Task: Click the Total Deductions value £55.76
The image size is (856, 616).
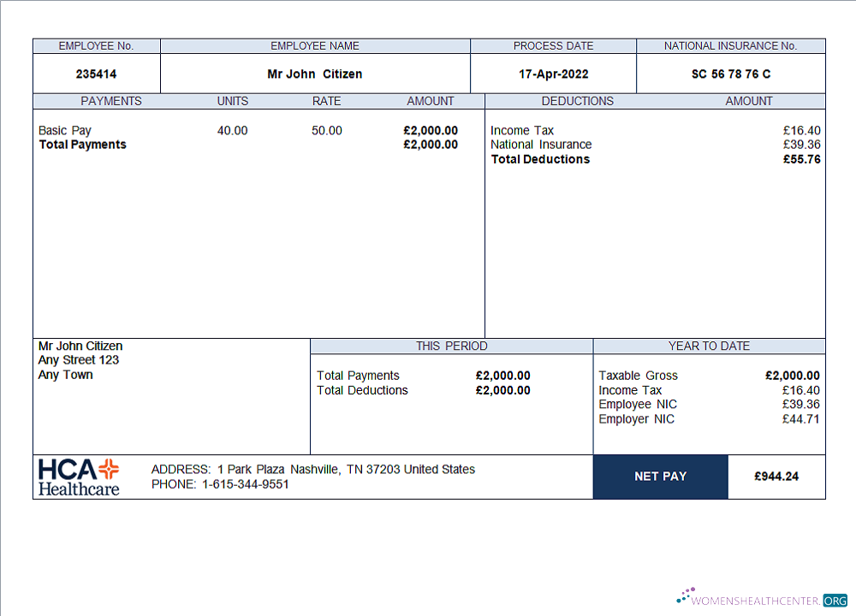Action: [802, 159]
